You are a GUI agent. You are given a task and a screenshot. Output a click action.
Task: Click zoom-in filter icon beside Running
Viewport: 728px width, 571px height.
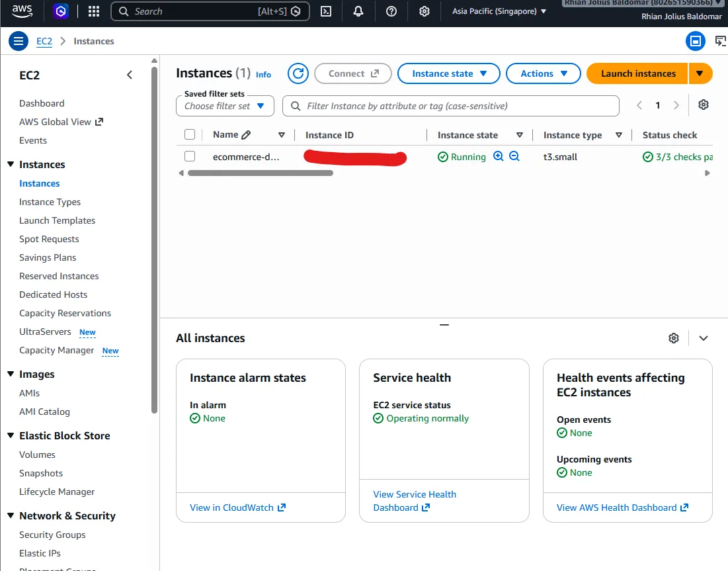(498, 156)
